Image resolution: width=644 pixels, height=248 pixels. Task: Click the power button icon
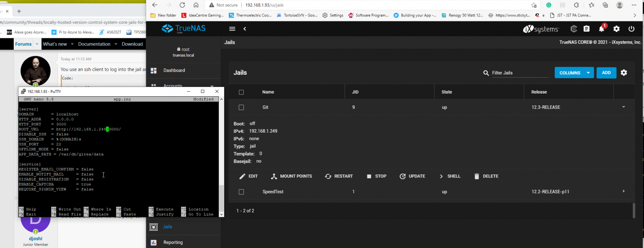(x=631, y=29)
